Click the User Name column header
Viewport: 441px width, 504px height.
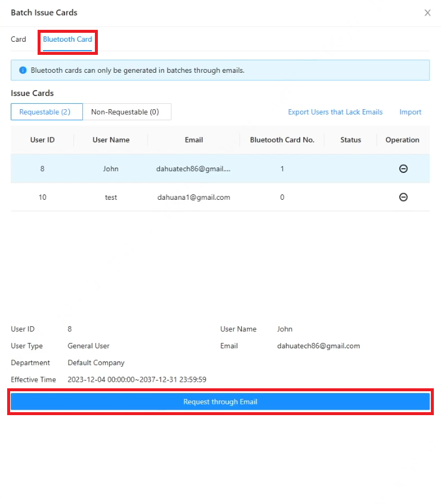coord(111,140)
